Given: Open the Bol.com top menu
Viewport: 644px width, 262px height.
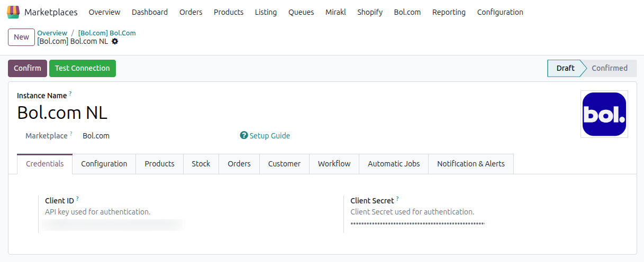Looking at the screenshot, I should pyautogui.click(x=407, y=12).
